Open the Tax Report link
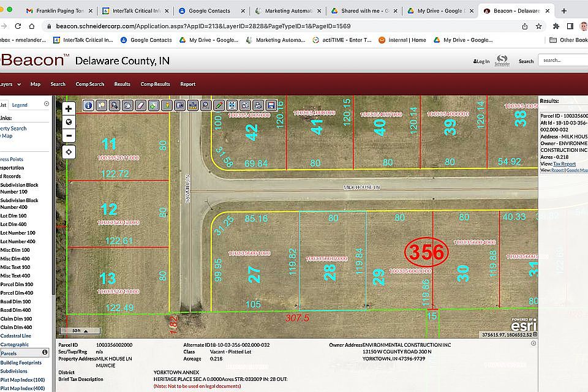This screenshot has width=588, height=392. (x=564, y=164)
